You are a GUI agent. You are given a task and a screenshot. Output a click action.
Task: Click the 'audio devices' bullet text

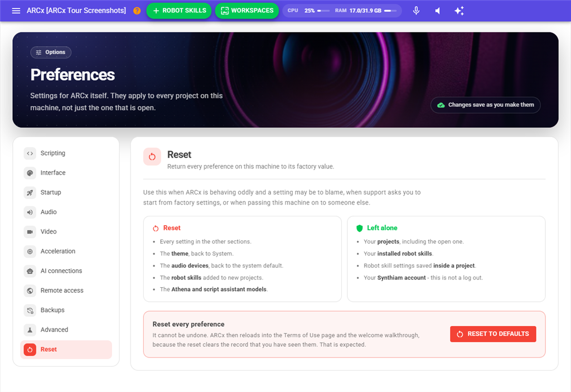click(221, 265)
